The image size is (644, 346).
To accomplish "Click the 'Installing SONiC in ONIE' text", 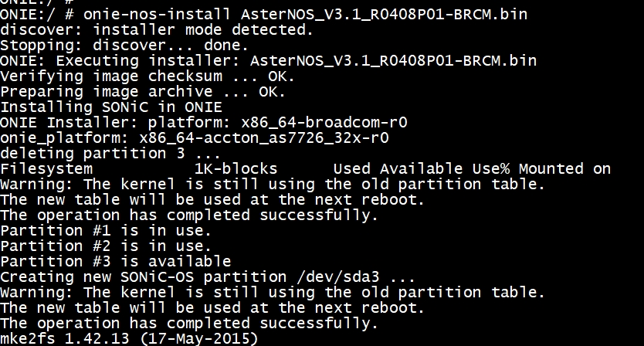I will point(111,107).
